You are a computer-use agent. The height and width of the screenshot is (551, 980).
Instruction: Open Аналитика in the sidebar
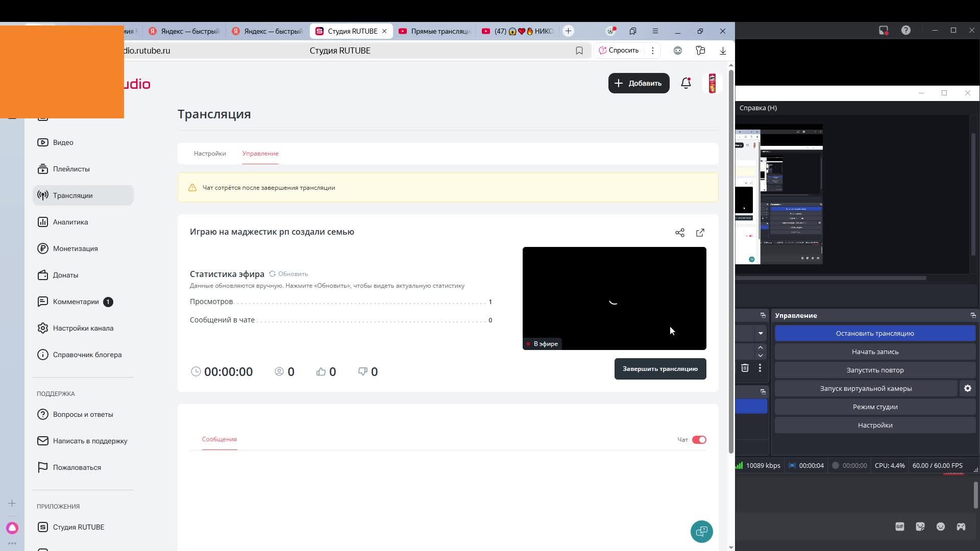(x=70, y=222)
